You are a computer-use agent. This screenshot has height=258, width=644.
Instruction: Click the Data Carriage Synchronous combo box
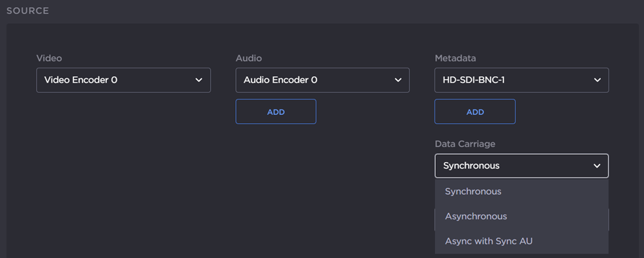click(521, 166)
